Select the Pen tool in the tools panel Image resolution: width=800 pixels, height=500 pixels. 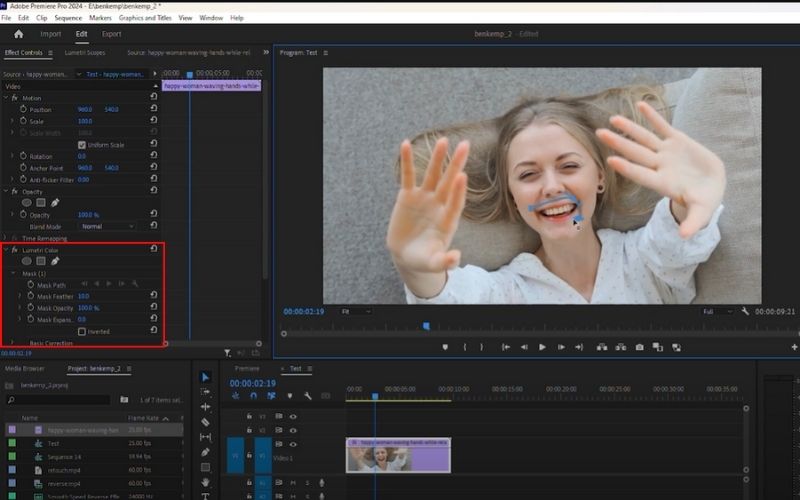click(x=205, y=452)
